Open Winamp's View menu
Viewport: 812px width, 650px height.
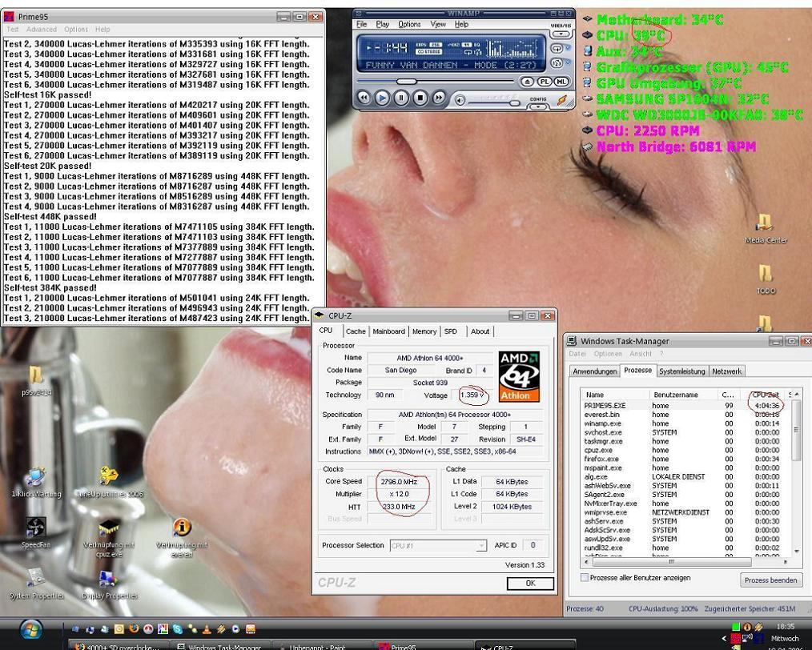[x=437, y=24]
